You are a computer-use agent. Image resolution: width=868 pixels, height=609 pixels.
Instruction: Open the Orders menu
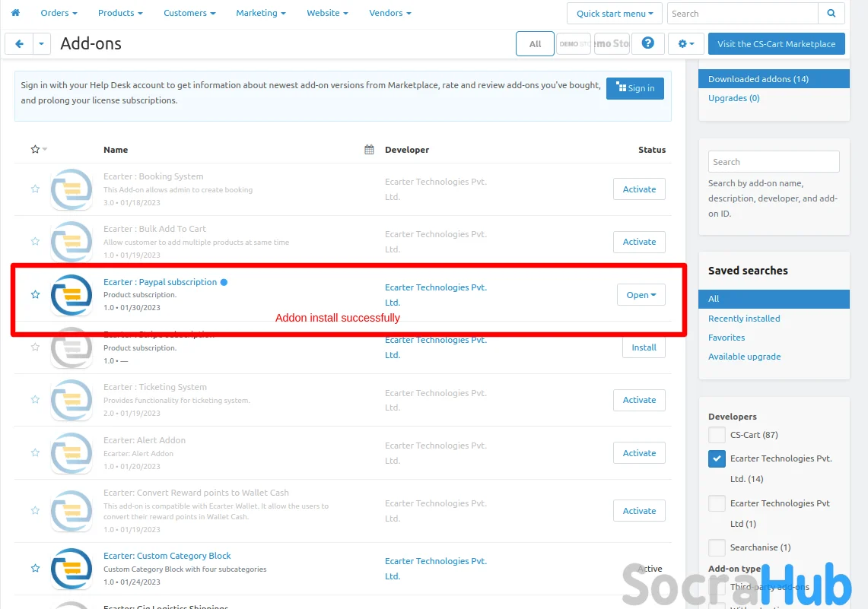point(59,13)
